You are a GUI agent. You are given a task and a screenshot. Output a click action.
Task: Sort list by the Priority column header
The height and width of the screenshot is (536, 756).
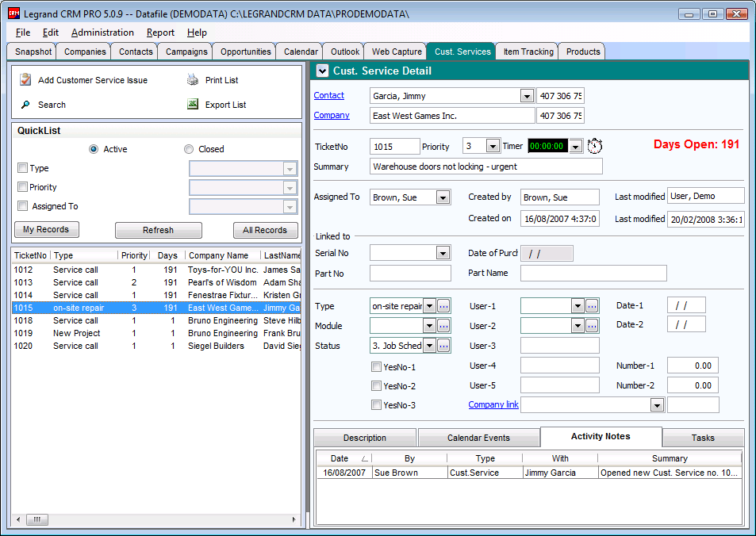point(134,255)
